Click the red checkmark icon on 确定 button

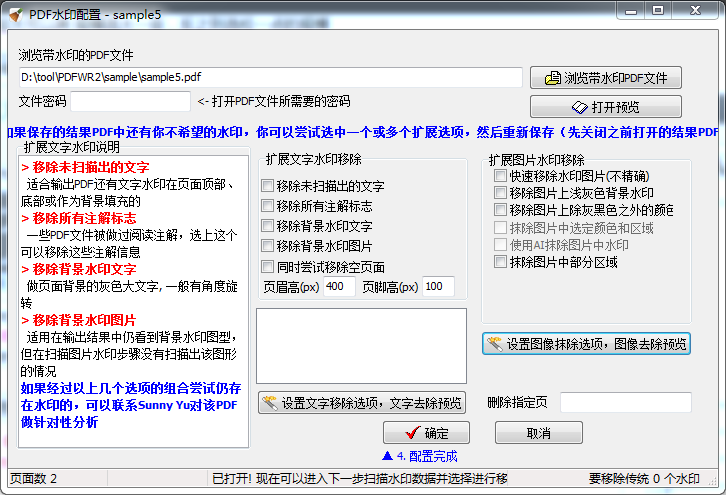tap(412, 433)
